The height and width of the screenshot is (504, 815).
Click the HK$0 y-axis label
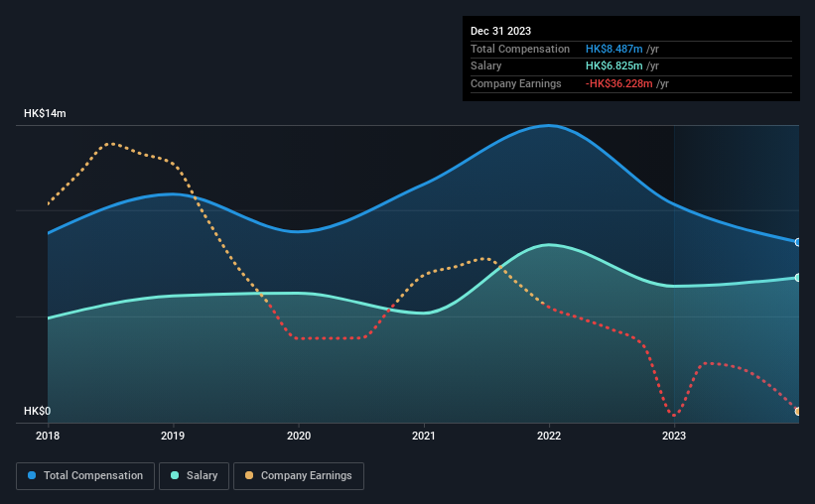(38, 411)
